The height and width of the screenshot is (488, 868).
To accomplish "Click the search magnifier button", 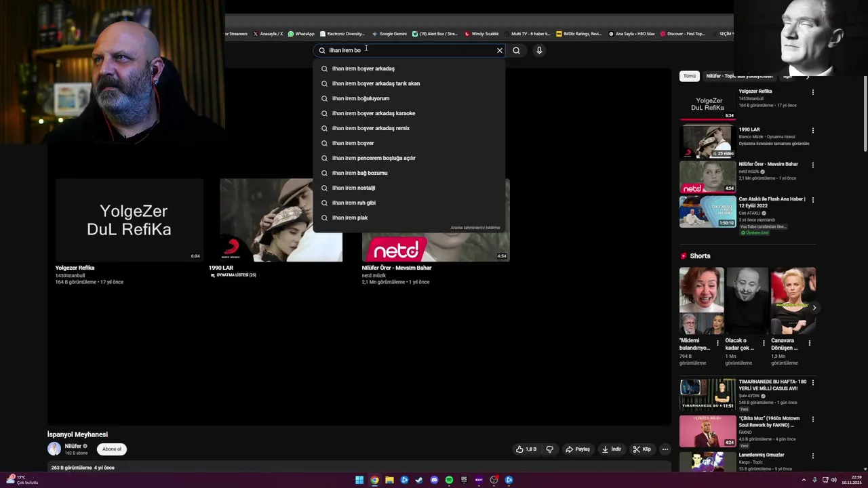I will 516,50.
